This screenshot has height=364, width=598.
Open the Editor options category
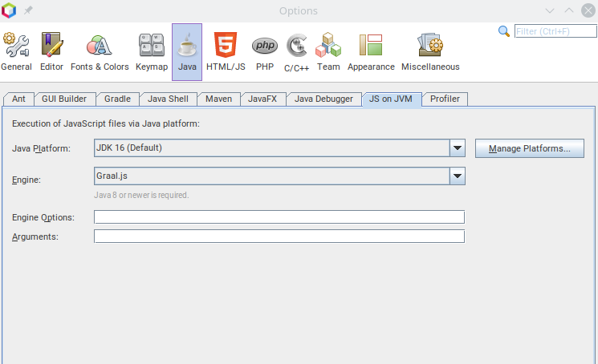click(x=51, y=52)
